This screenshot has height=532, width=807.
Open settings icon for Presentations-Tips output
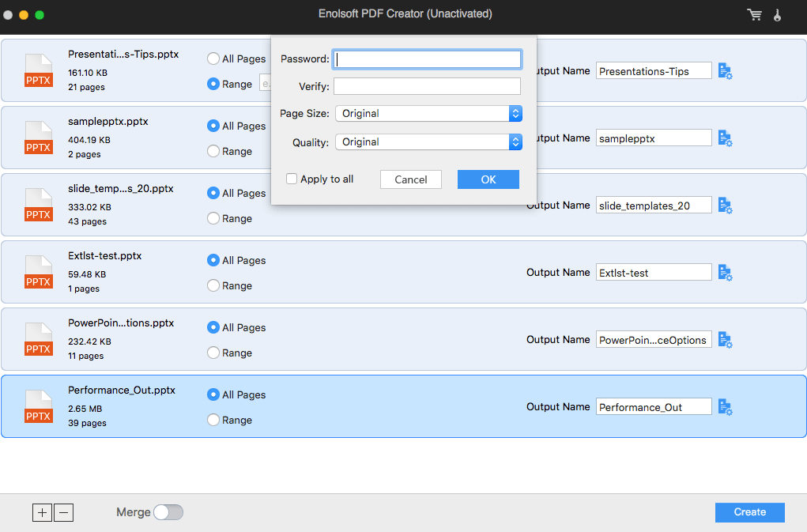725,71
